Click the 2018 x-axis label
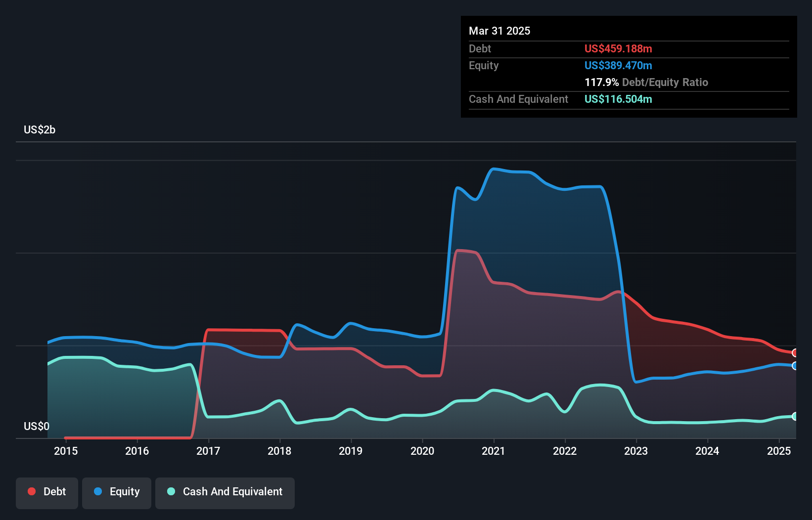This screenshot has height=520, width=812. [279, 451]
